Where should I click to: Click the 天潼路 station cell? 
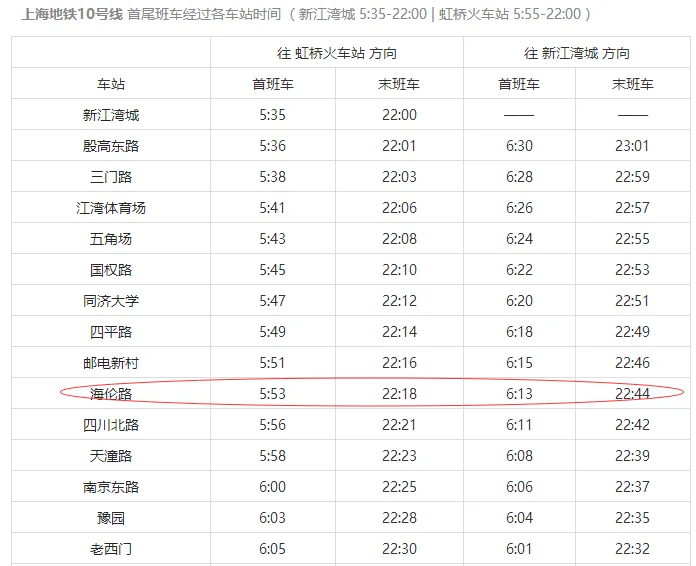(x=111, y=456)
